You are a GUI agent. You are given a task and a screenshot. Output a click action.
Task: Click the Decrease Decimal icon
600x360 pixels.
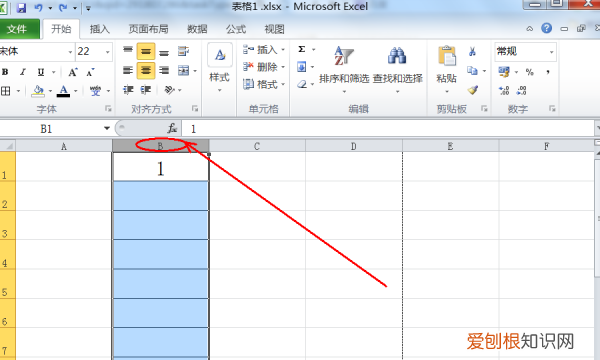[x=522, y=90]
